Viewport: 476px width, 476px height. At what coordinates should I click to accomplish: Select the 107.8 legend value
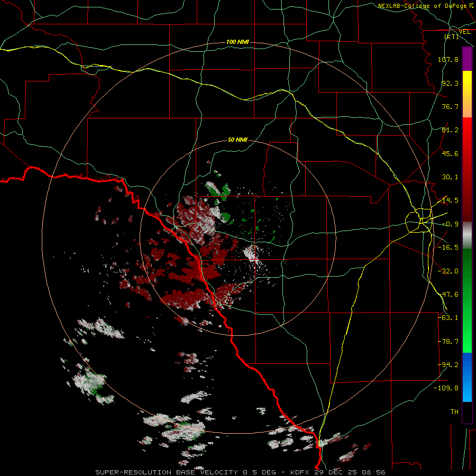tap(448, 59)
